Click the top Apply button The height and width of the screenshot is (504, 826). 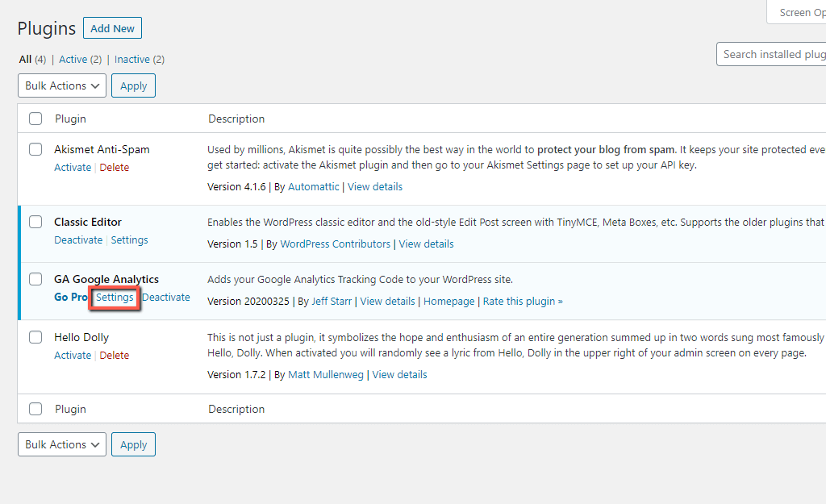133,85
